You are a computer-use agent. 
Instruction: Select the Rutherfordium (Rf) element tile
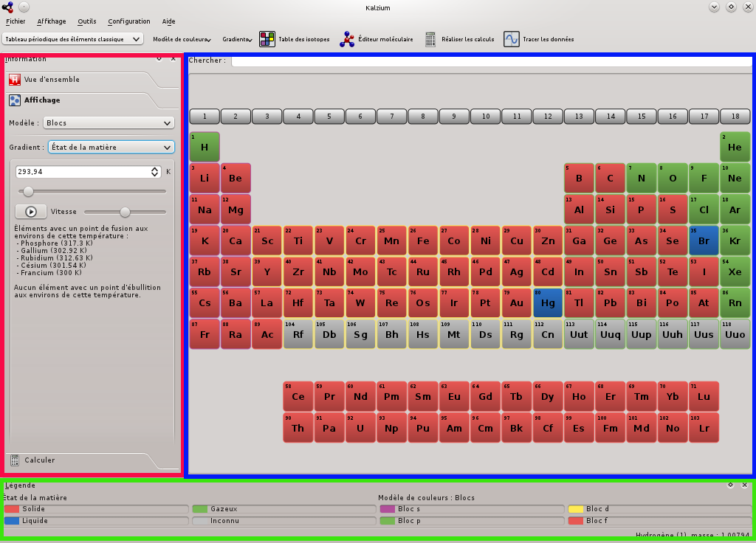[x=298, y=334]
